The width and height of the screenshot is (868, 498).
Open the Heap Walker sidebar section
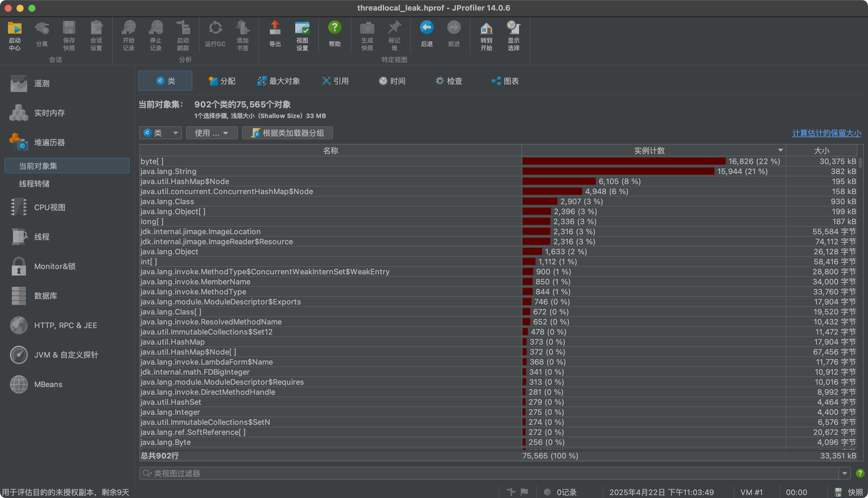(49, 142)
